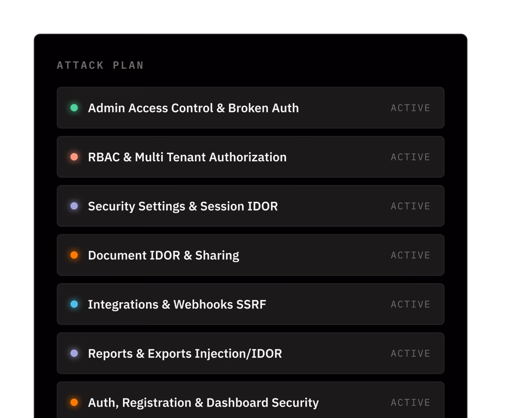Select Reports & Exports Injection/IDOR row
The height and width of the screenshot is (418, 532).
(x=250, y=353)
